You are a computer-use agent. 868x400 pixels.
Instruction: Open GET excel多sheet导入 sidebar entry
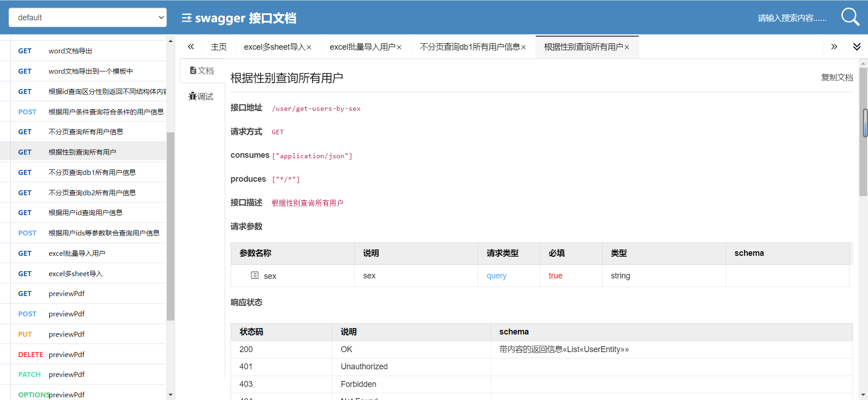click(83, 273)
